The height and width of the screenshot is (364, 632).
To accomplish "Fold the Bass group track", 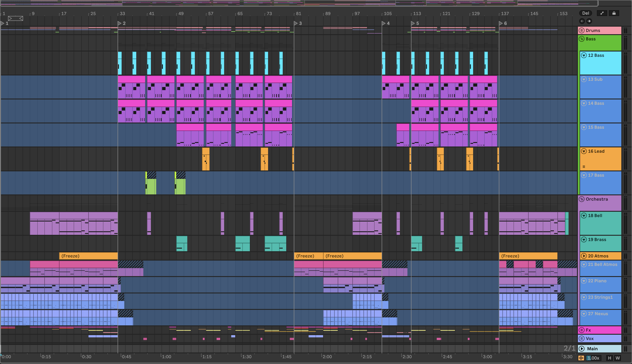I will [x=582, y=39].
